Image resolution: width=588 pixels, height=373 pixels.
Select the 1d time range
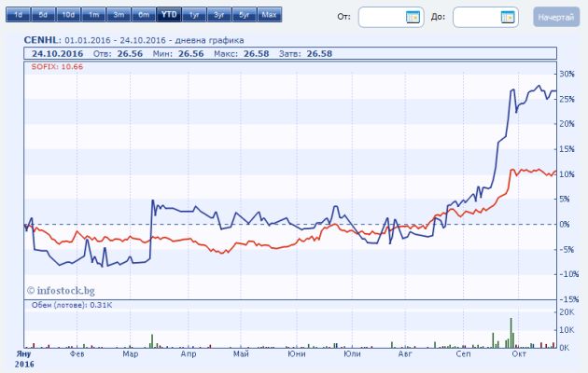point(18,15)
